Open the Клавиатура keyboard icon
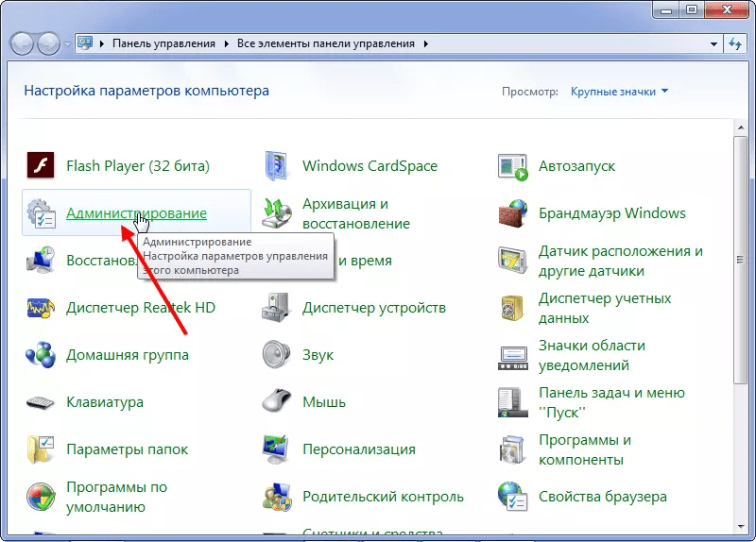This screenshot has width=756, height=542. click(42, 403)
